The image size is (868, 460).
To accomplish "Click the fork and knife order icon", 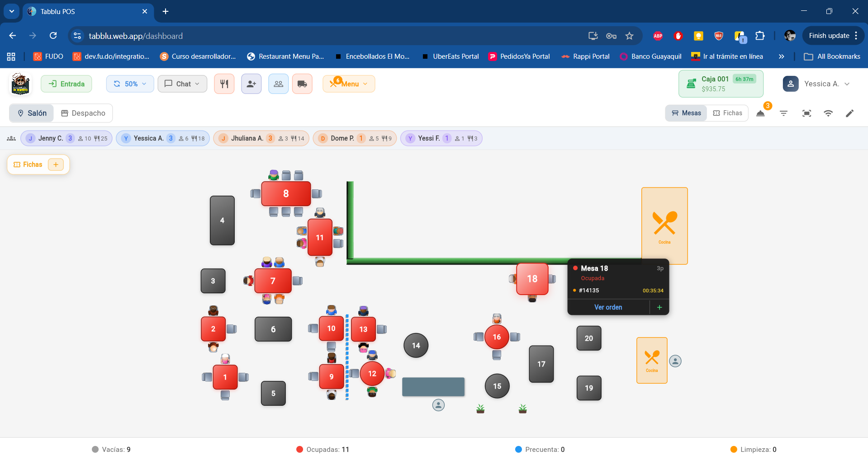I will (224, 84).
